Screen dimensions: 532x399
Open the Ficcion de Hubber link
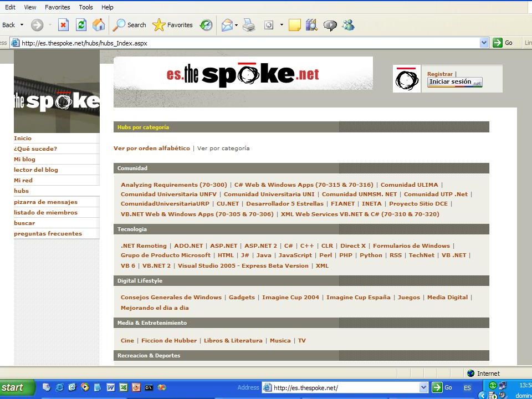[169, 340]
